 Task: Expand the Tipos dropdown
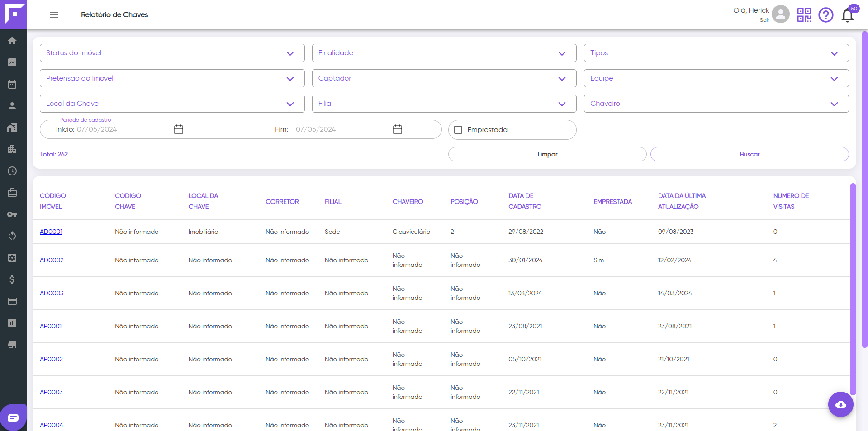(716, 53)
